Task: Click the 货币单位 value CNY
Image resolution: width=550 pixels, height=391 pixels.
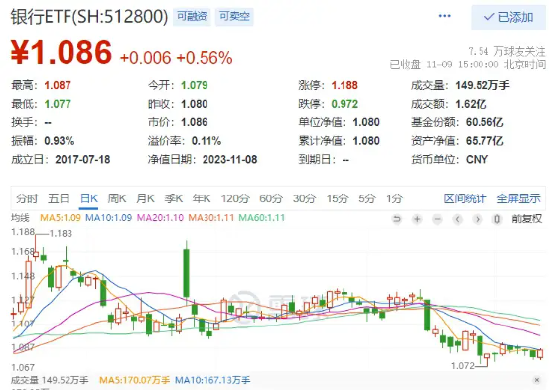Action: coord(477,159)
